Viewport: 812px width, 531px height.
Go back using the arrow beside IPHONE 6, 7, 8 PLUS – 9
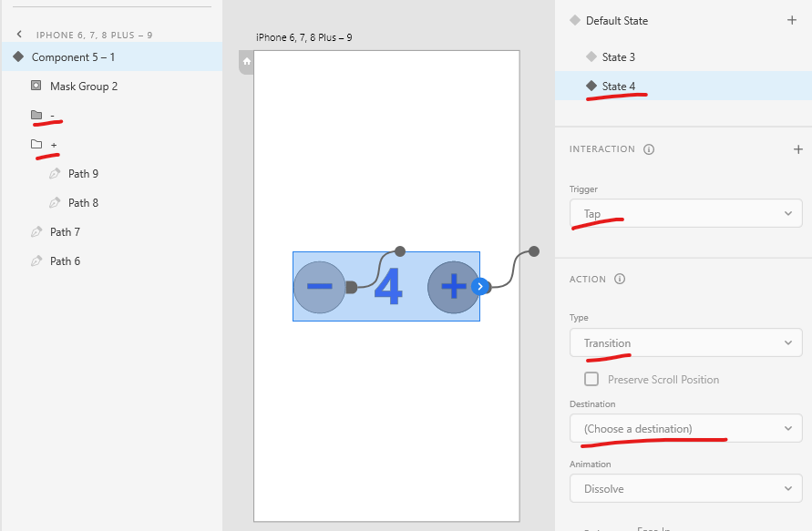coord(19,35)
